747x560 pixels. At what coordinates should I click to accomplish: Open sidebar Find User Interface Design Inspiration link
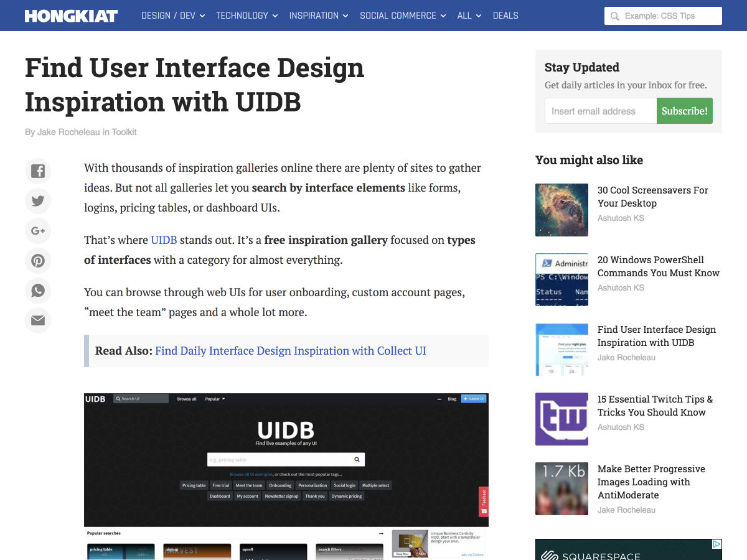tap(657, 336)
